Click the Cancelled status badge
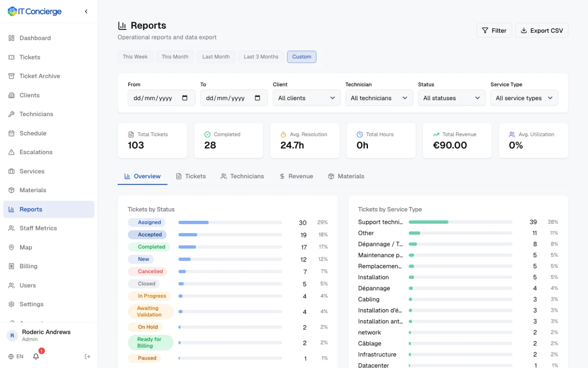 click(147, 271)
